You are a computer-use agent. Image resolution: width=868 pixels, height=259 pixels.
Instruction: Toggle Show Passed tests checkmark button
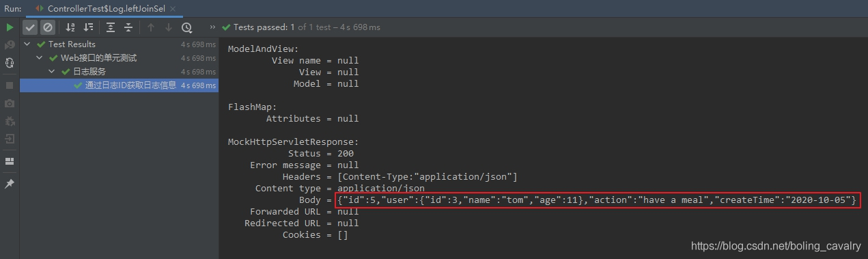pyautogui.click(x=30, y=27)
